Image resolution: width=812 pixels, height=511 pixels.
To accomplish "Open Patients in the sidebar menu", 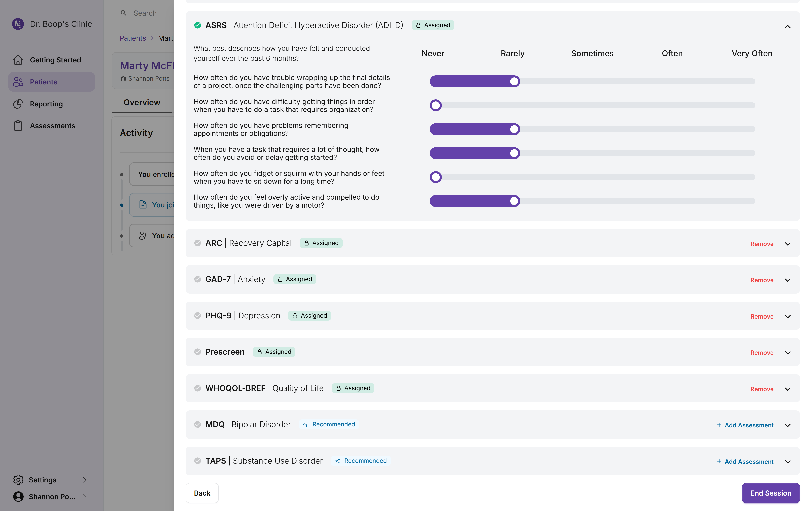I will point(43,82).
